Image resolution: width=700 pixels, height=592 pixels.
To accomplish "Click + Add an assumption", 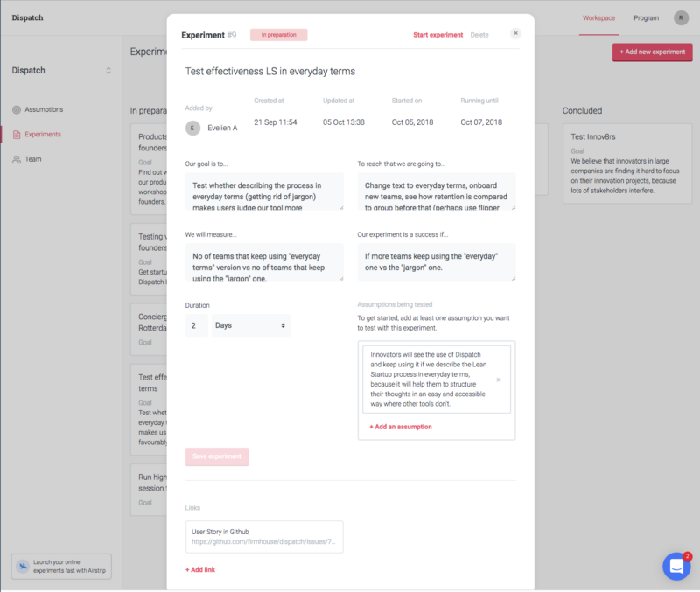I will pyautogui.click(x=401, y=427).
